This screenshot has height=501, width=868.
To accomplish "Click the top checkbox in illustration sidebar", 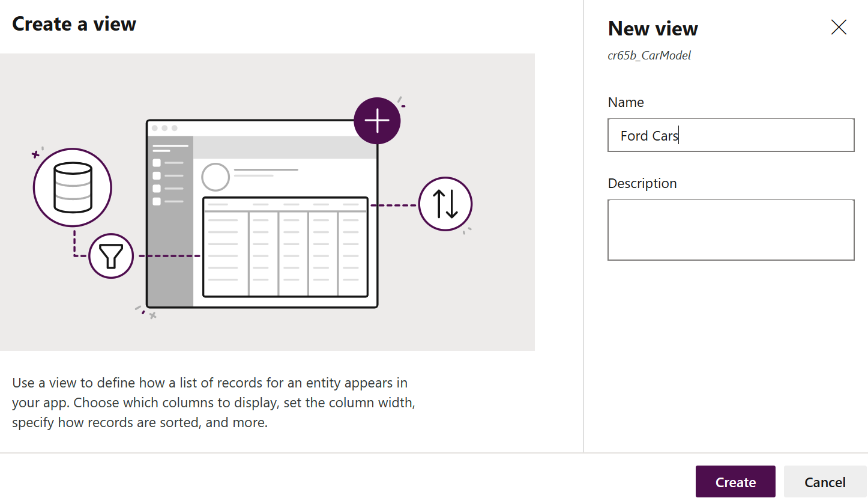I will tap(157, 163).
